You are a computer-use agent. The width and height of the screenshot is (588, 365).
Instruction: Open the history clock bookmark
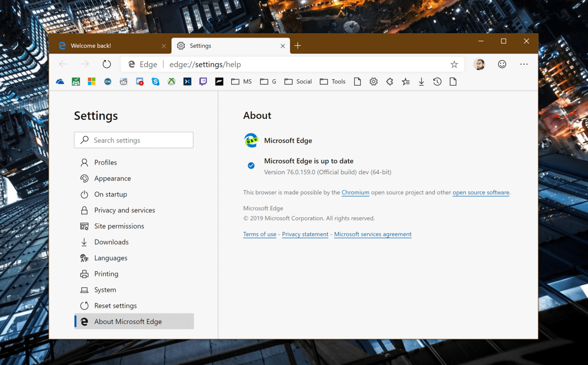437,82
